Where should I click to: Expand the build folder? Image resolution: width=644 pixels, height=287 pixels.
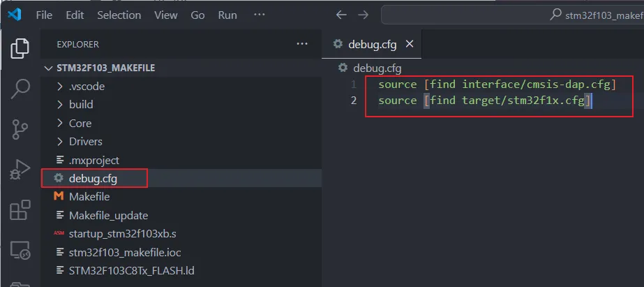click(x=80, y=105)
